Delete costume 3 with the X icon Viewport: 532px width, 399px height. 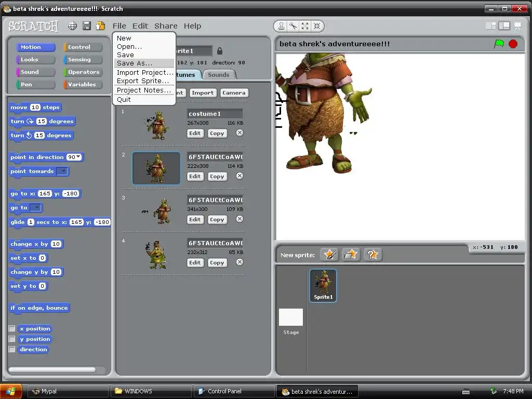point(240,219)
